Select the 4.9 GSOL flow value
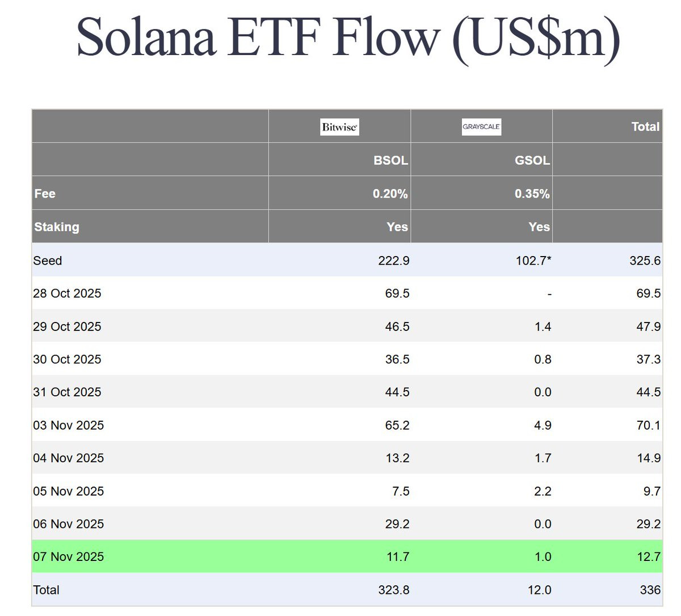681x616 pixels. [543, 425]
